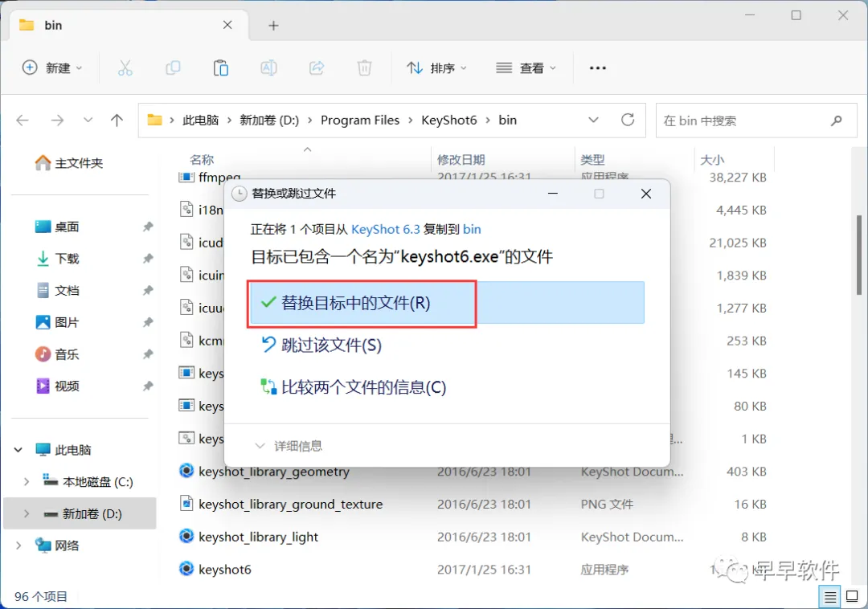
Task: Select the bin tab
Action: [x=129, y=25]
